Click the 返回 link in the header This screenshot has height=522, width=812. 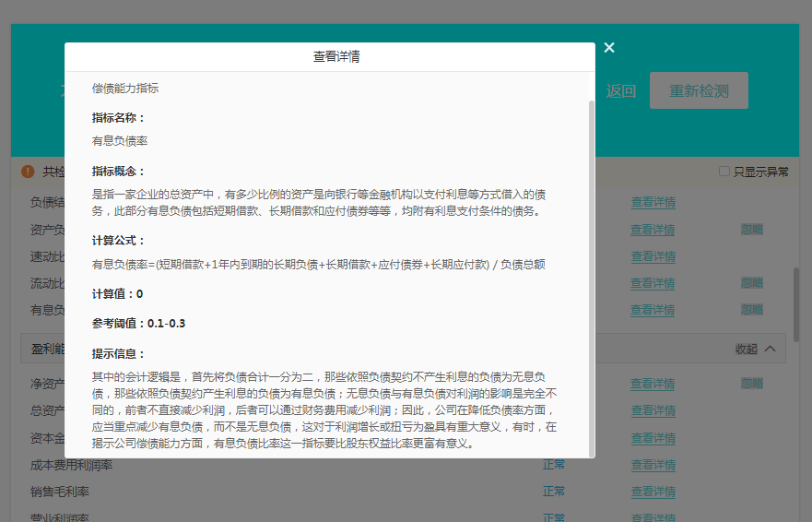pyautogui.click(x=621, y=91)
